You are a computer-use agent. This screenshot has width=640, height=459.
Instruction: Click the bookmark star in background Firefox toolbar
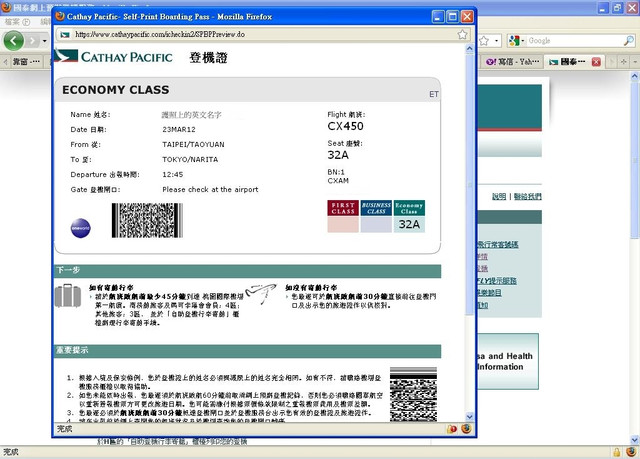(x=484, y=41)
